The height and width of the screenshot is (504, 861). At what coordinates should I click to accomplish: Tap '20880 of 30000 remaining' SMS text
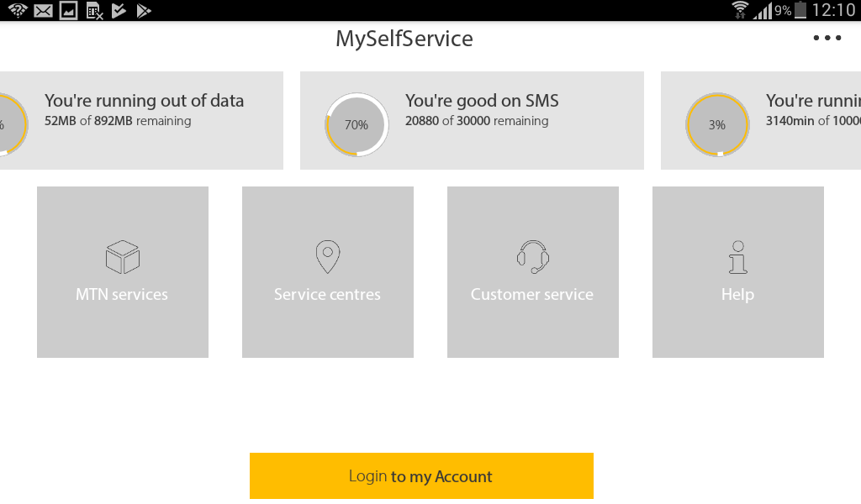pos(477,121)
